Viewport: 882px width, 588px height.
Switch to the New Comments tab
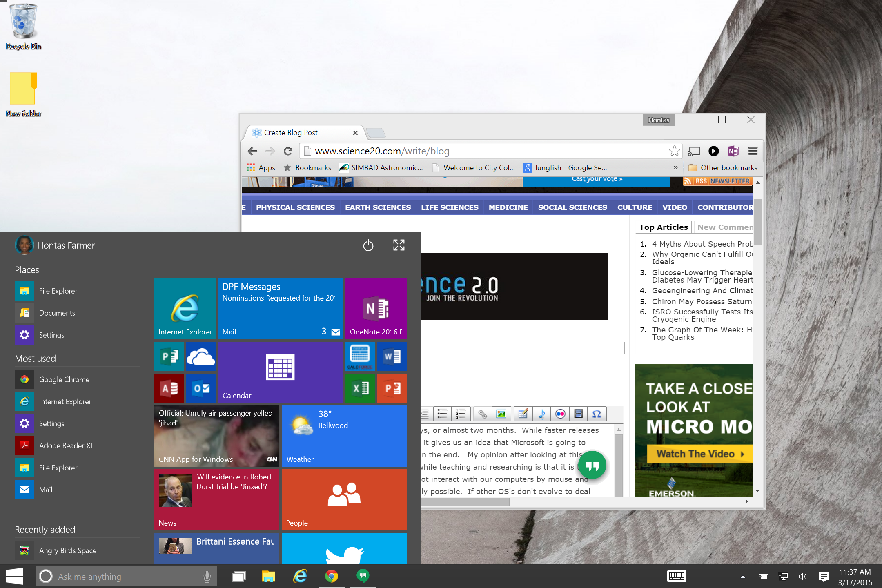[724, 227]
